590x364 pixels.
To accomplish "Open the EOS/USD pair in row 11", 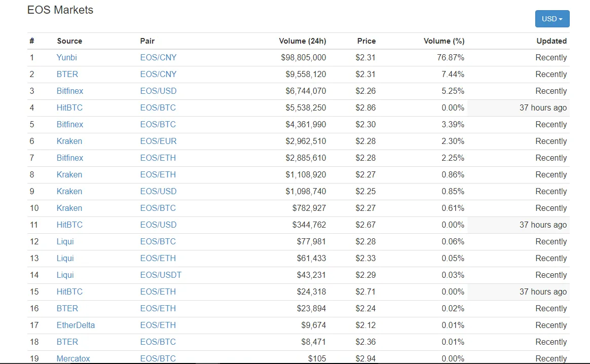I will pyautogui.click(x=159, y=225).
